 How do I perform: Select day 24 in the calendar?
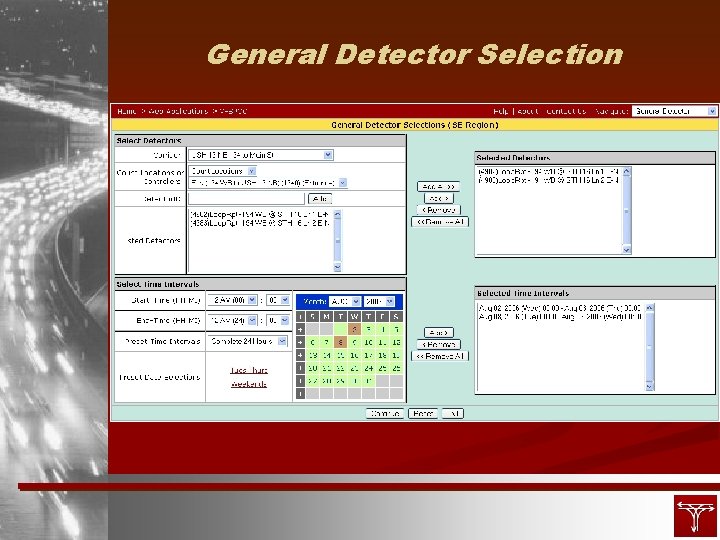point(368,368)
